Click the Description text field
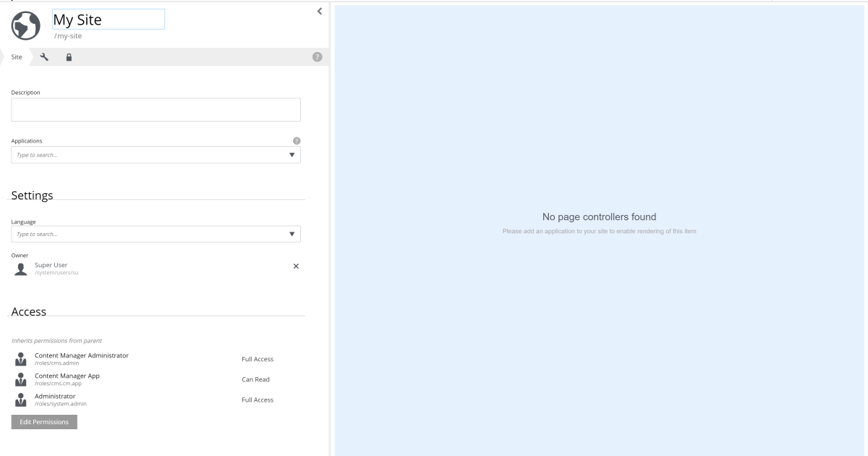868x456 pixels. click(x=156, y=109)
